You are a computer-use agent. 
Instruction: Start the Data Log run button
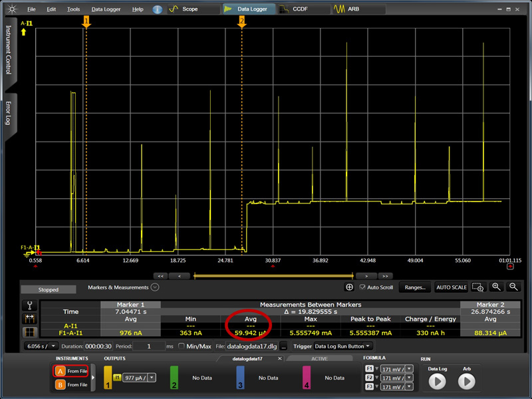tap(437, 381)
